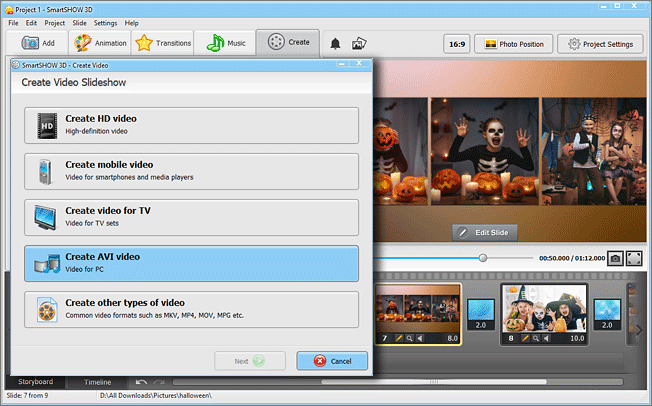Screen dimensions: 652x406
Task: Choose Create other types of video
Action: click(191, 309)
